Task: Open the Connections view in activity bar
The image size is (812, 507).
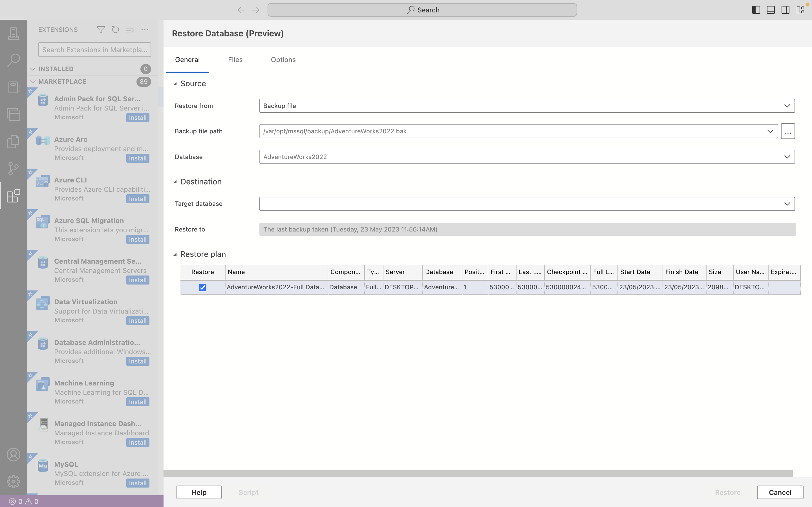Action: tap(14, 34)
